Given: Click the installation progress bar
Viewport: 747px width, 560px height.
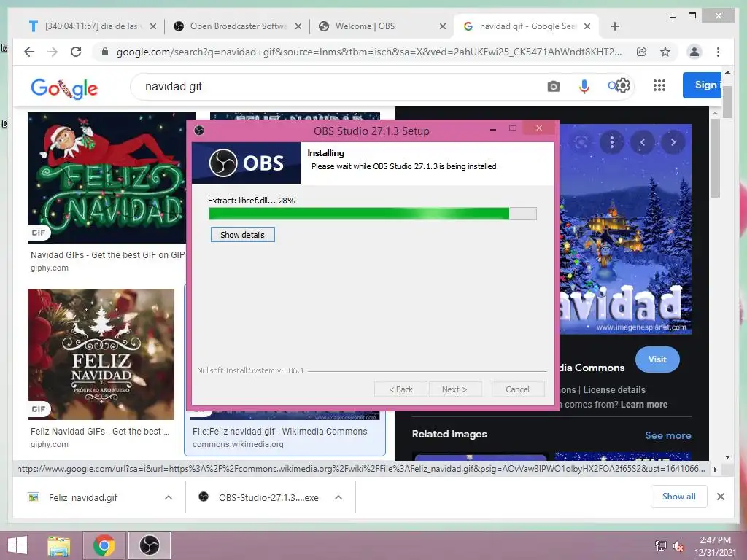Looking at the screenshot, I should 373,214.
